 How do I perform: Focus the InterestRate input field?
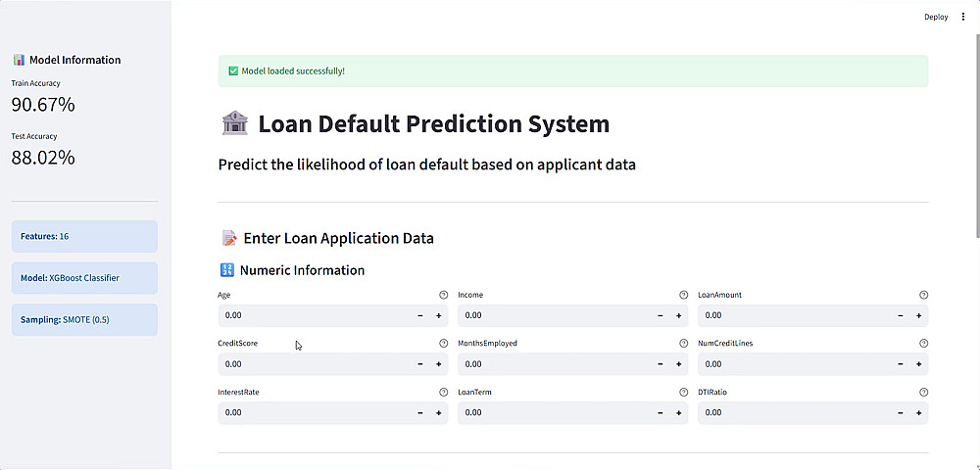tap(314, 412)
